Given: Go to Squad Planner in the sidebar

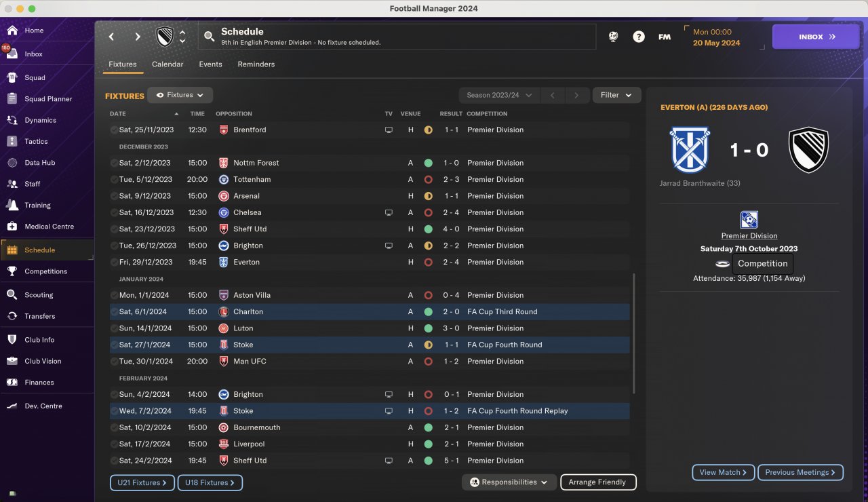Looking at the screenshot, I should (x=47, y=99).
